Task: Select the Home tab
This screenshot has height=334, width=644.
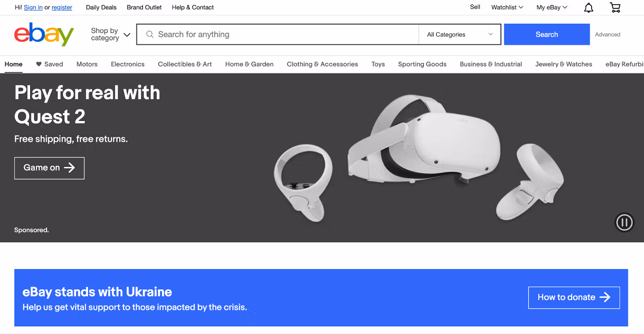Action: (14, 64)
